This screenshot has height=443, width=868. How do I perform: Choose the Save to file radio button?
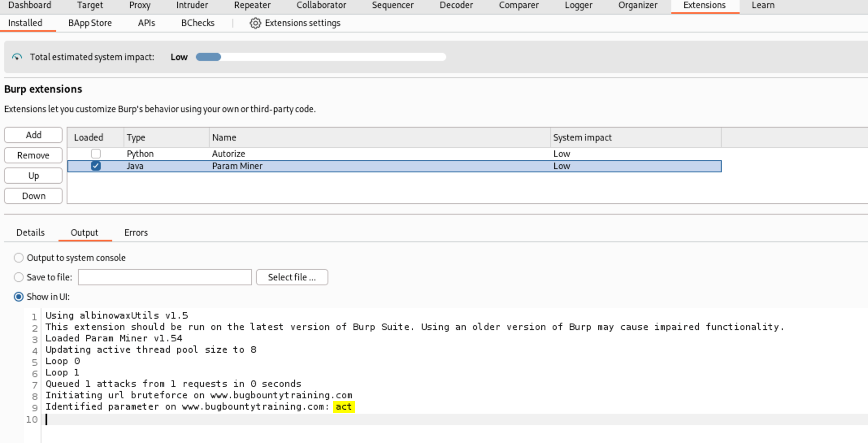(x=19, y=277)
